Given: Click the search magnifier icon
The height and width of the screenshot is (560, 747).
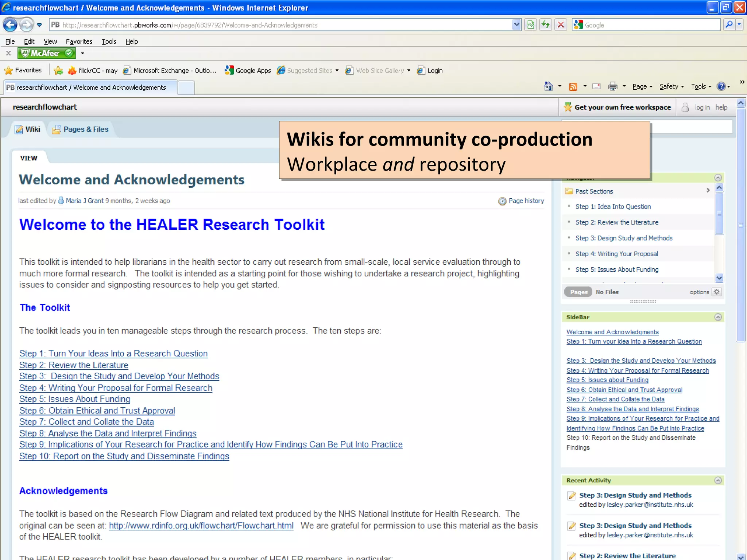Looking at the screenshot, I should click(x=729, y=25).
